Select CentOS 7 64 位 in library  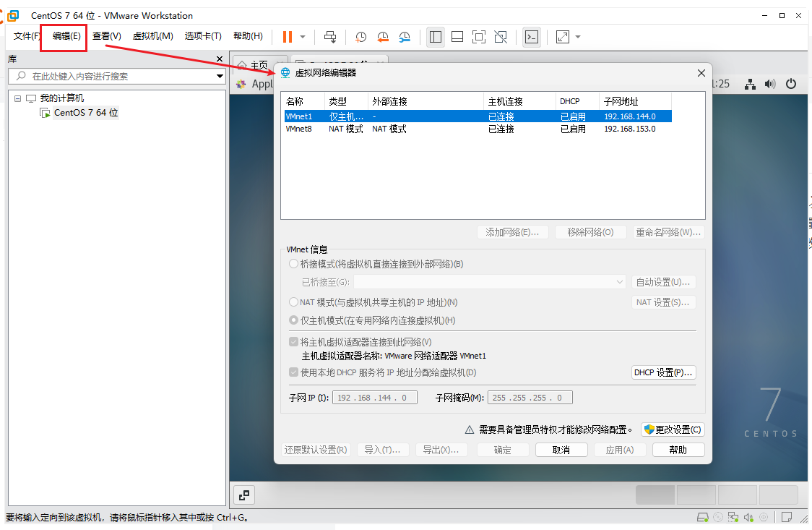coord(86,112)
